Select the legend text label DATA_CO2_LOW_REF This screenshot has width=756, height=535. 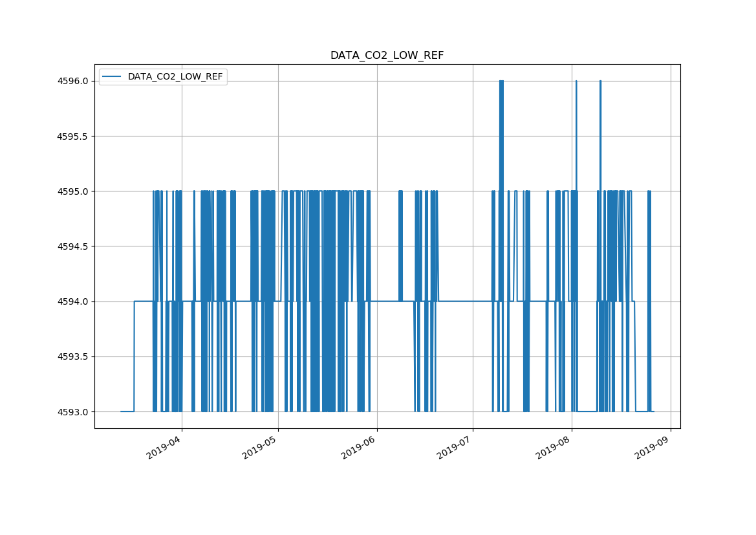175,77
